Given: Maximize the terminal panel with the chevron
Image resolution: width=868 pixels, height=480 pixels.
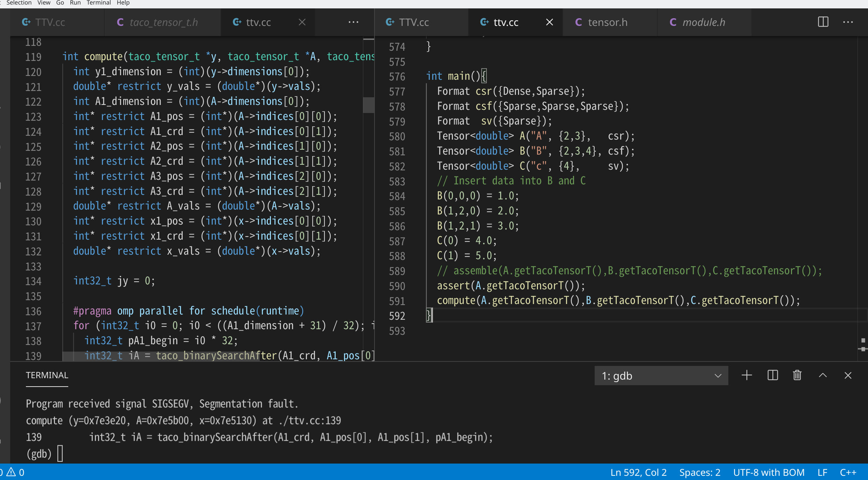Looking at the screenshot, I should pyautogui.click(x=823, y=375).
